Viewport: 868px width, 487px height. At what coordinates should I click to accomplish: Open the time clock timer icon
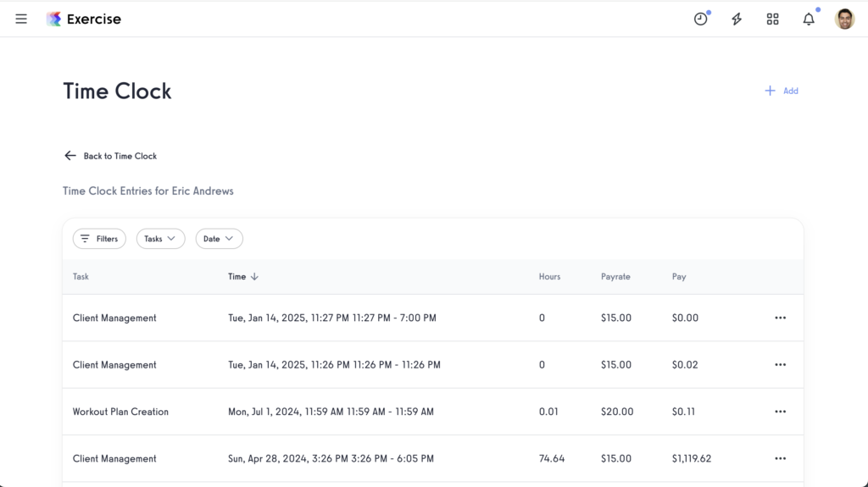click(x=700, y=19)
